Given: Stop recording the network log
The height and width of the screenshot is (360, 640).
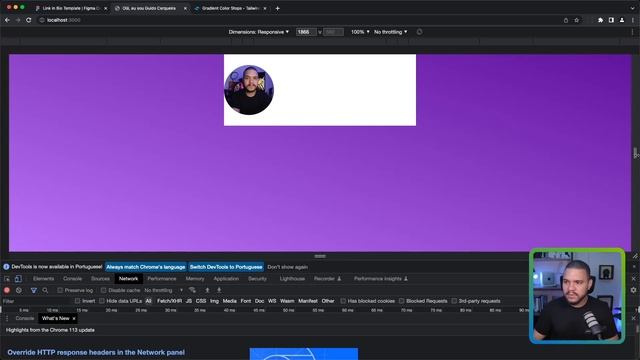Looking at the screenshot, I should (7, 290).
